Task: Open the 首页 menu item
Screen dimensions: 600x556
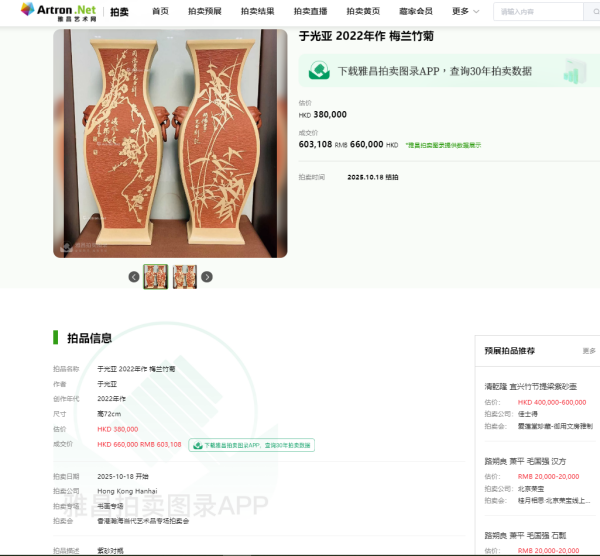Action: click(160, 11)
